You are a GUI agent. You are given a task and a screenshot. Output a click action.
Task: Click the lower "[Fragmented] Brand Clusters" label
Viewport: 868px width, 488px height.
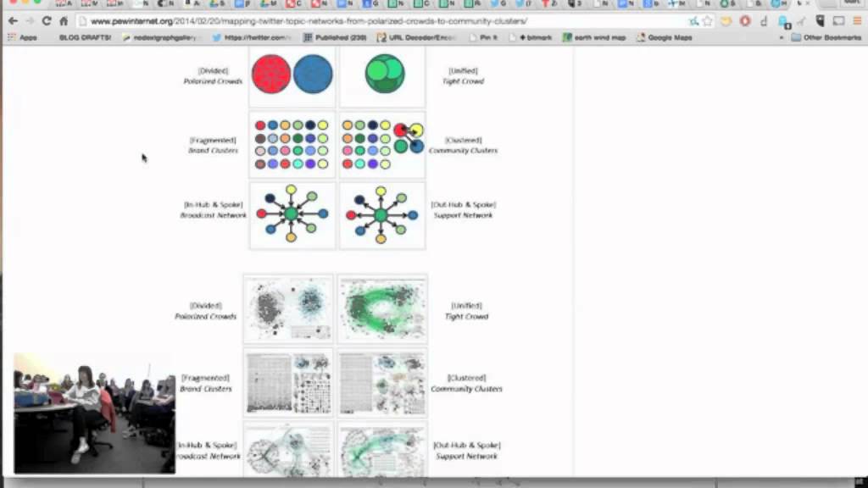(x=205, y=384)
